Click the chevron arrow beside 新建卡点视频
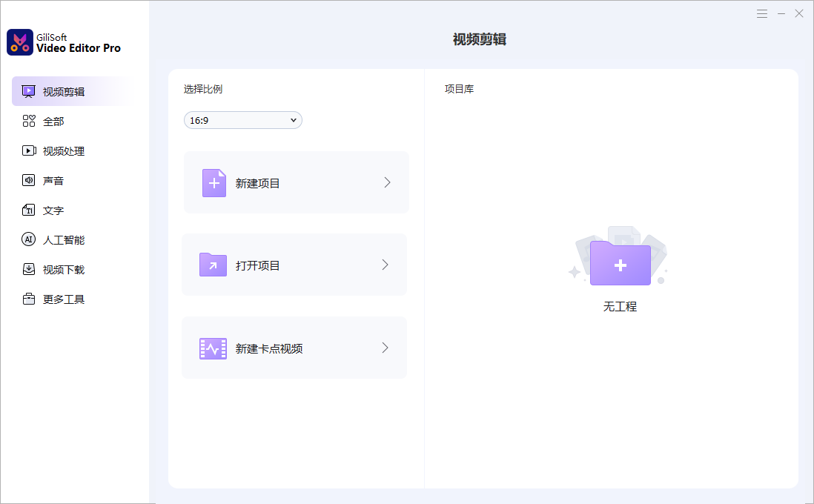The width and height of the screenshot is (814, 504). 385,348
